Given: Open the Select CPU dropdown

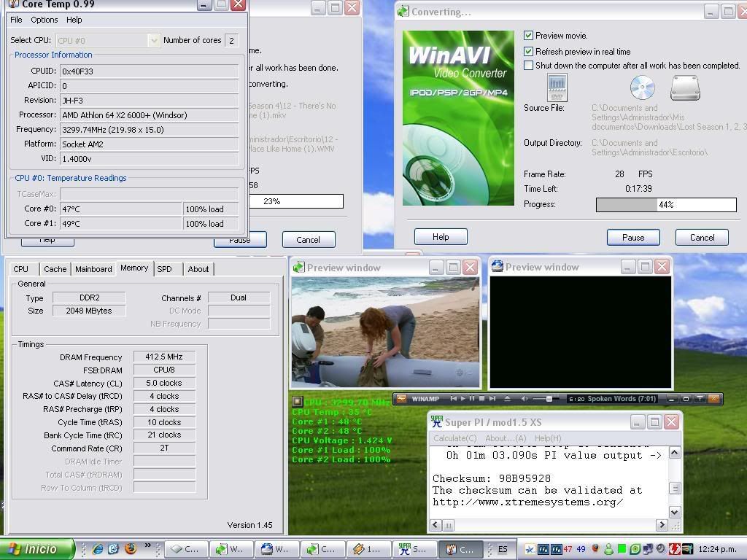Looking at the screenshot, I should coord(154,41).
